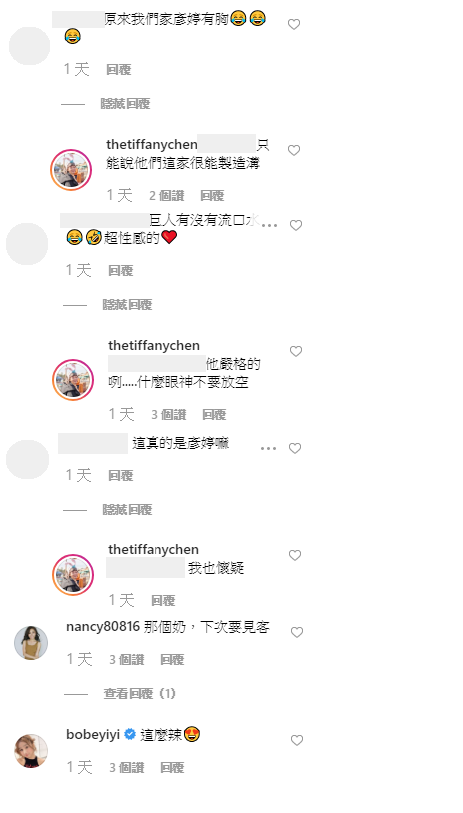
Task: Like thetiffanychen's reply about 很能製造溝
Action: pos(294,150)
